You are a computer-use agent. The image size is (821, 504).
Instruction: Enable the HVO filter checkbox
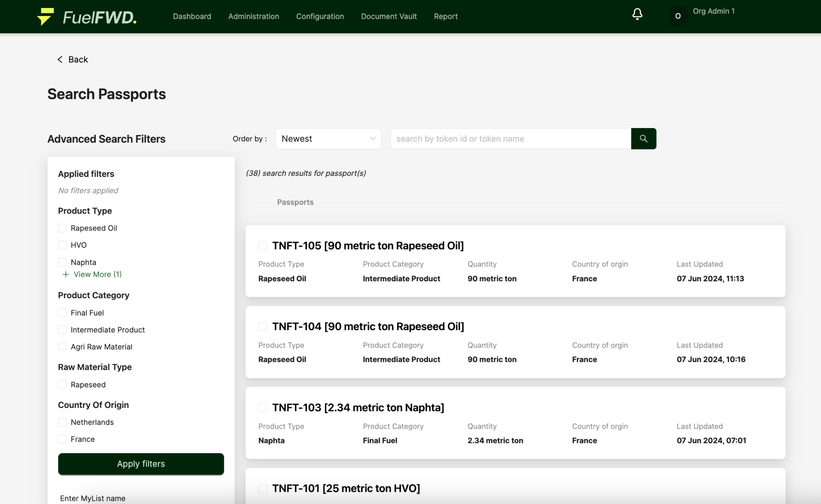[x=62, y=245]
